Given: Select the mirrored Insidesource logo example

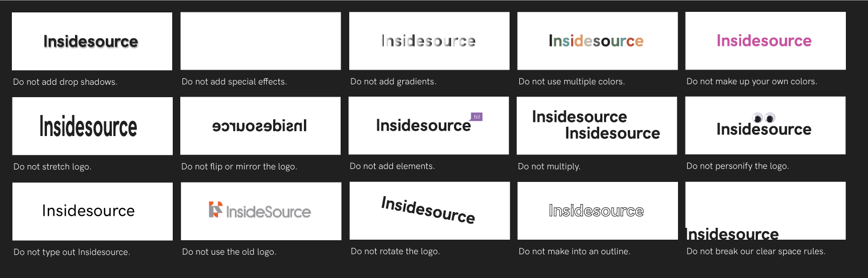Looking at the screenshot, I should 260,126.
